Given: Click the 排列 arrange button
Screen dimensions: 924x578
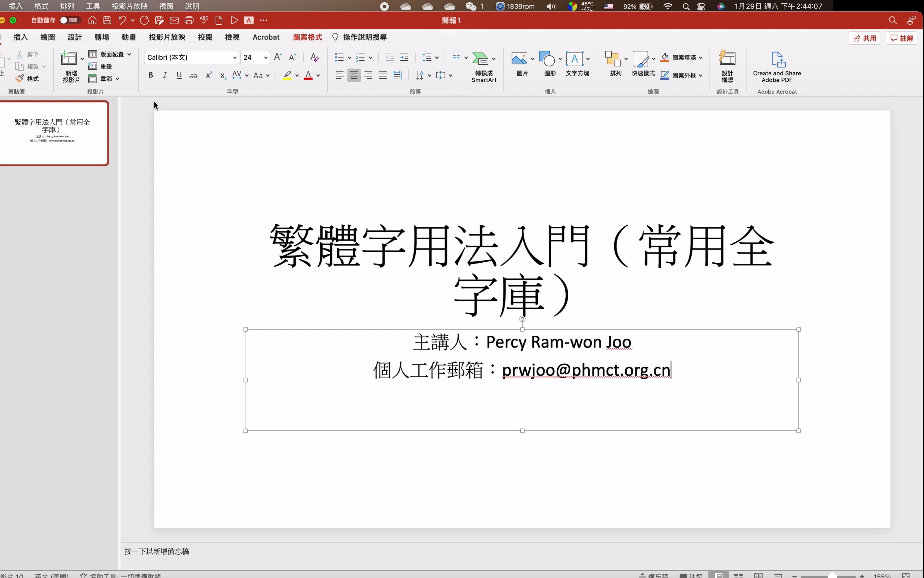Looking at the screenshot, I should pos(615,64).
